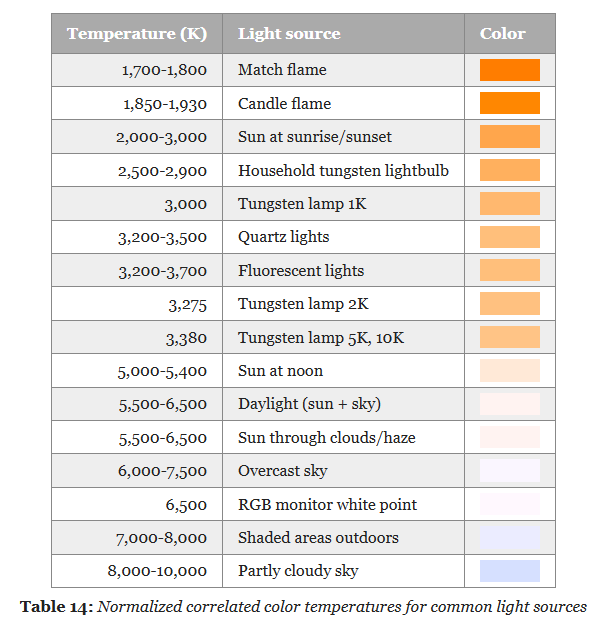The height and width of the screenshot is (625, 603).
Task: Select the Shaded areas outdoors swatch
Action: click(509, 538)
